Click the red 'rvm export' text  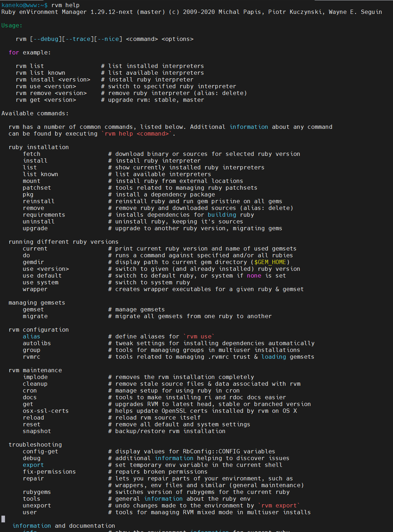click(279, 506)
